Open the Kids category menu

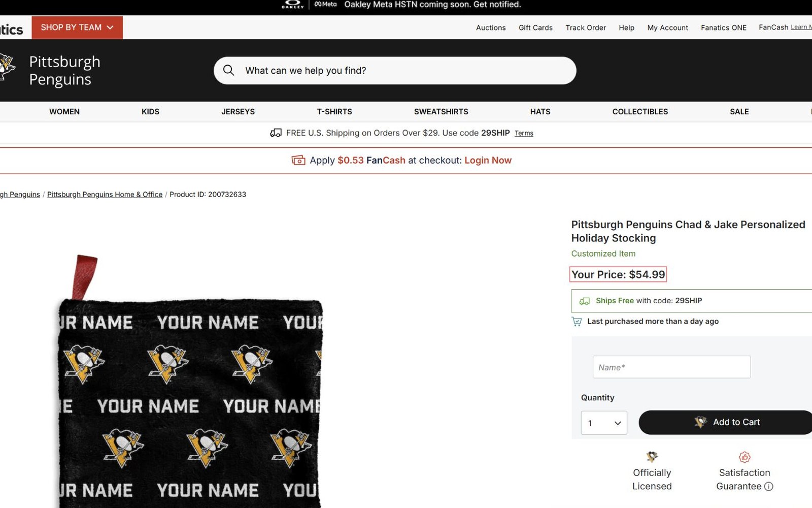click(x=150, y=111)
